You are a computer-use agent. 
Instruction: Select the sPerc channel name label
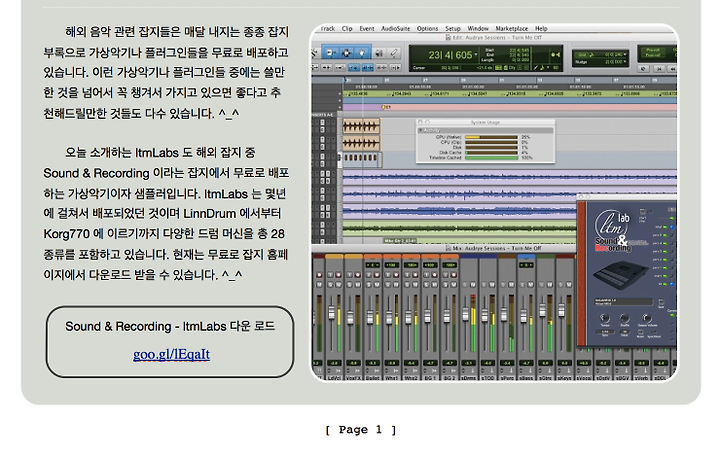click(x=507, y=378)
